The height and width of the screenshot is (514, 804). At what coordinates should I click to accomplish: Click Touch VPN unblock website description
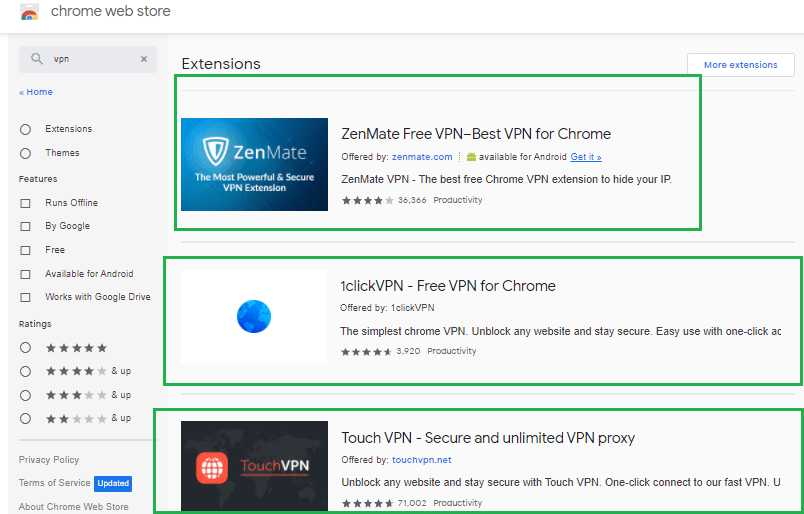(x=561, y=482)
